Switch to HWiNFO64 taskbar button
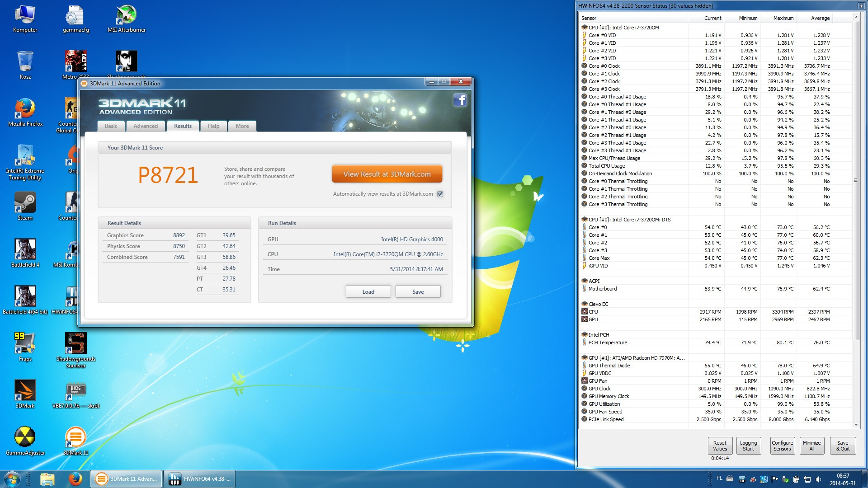 [x=199, y=479]
